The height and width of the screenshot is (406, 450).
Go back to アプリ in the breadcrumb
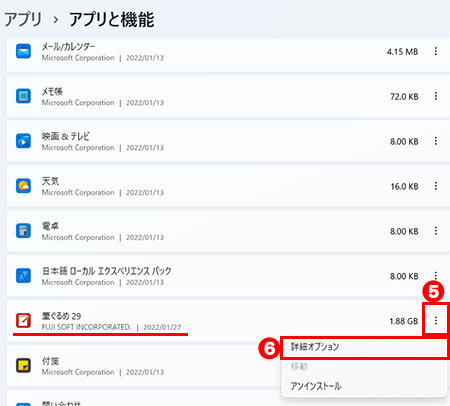(x=23, y=20)
